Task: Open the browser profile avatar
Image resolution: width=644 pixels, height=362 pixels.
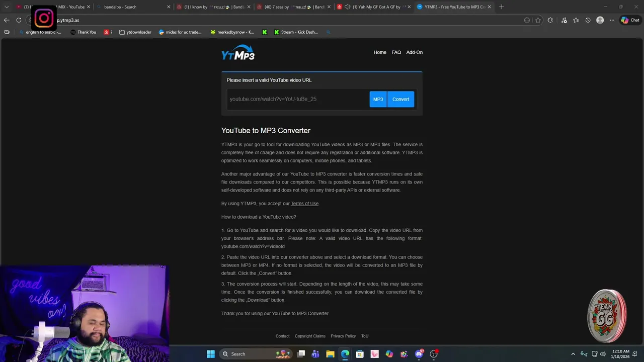Action: pyautogui.click(x=600, y=20)
